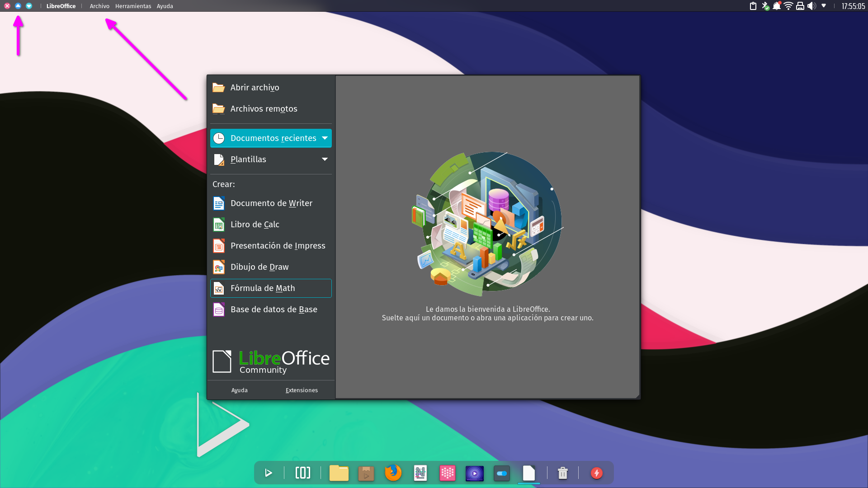Click the LibreOffice application menu label
The width and height of the screenshot is (868, 488).
click(61, 6)
